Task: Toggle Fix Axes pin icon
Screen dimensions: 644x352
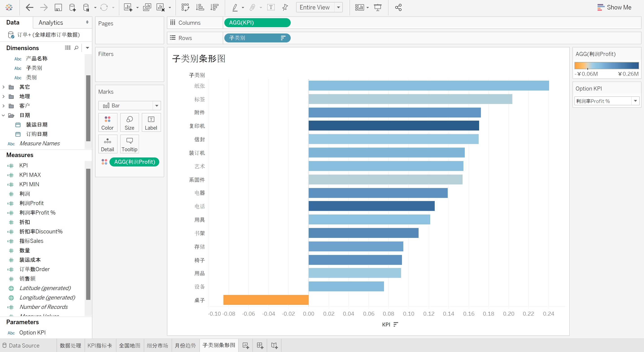Action: [x=285, y=7]
